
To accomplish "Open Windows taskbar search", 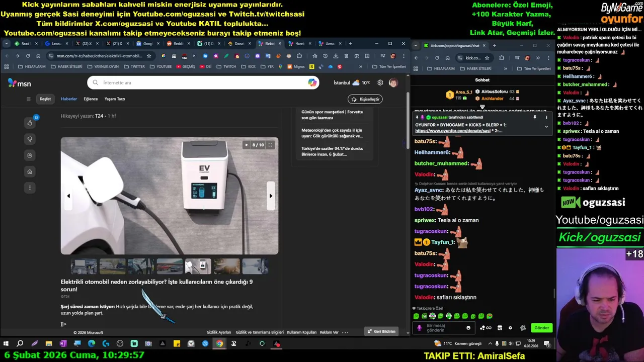I will 20,344.
